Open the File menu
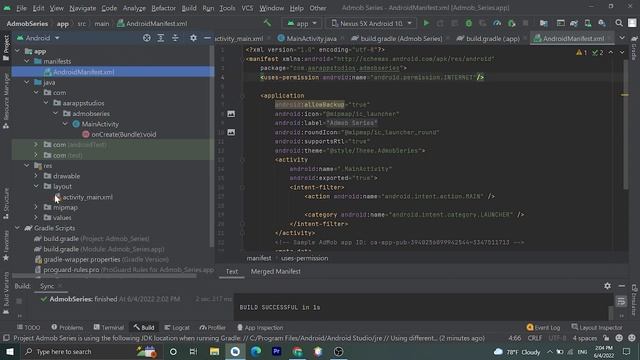This screenshot has width=640, height=360. point(21,8)
